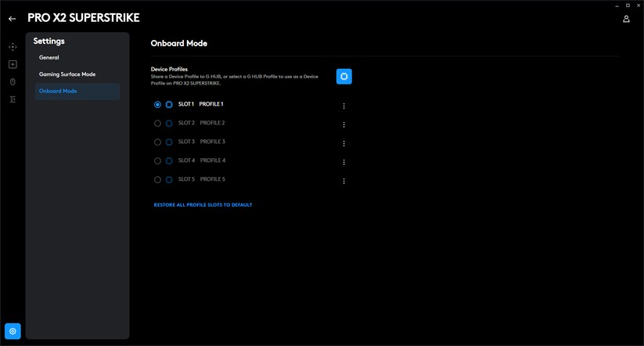The height and width of the screenshot is (346, 644).
Task: Click the PRO X2 SUPERSTRIKE title
Action: tap(84, 18)
